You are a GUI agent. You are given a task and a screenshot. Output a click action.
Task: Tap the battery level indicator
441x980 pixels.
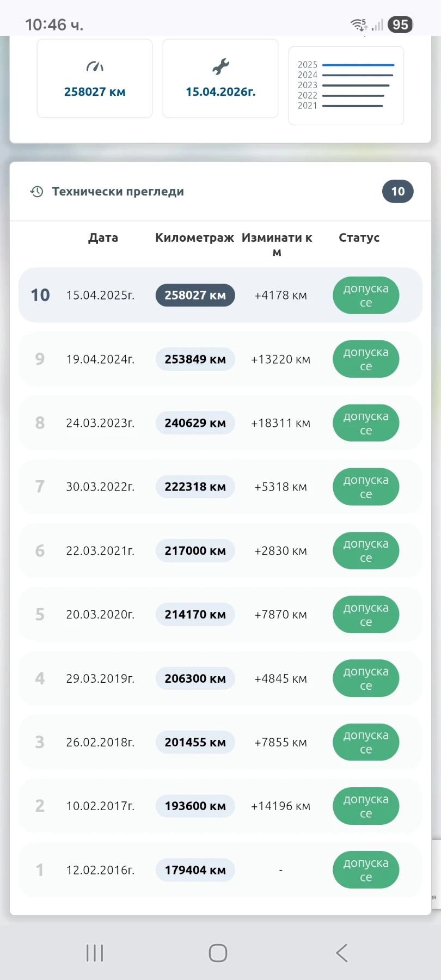(x=400, y=24)
